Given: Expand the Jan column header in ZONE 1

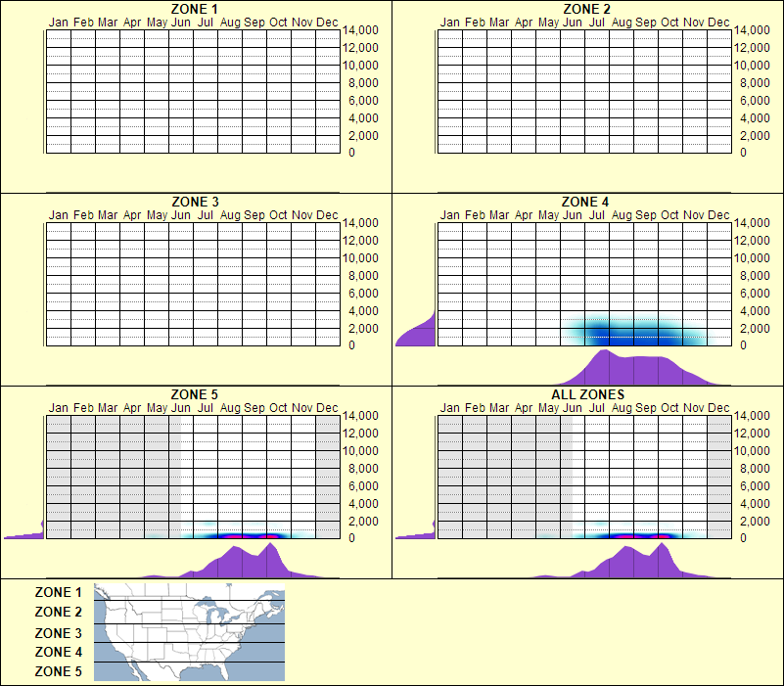Looking at the screenshot, I should pyautogui.click(x=61, y=22).
